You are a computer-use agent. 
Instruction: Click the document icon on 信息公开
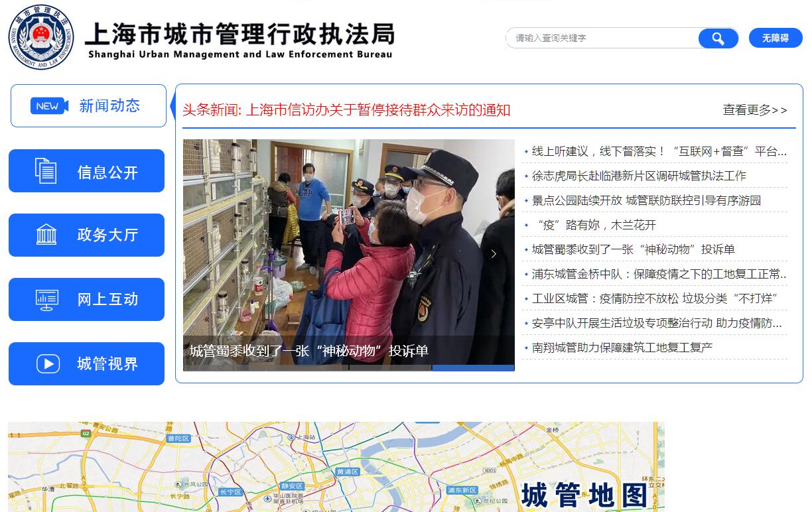tap(46, 171)
